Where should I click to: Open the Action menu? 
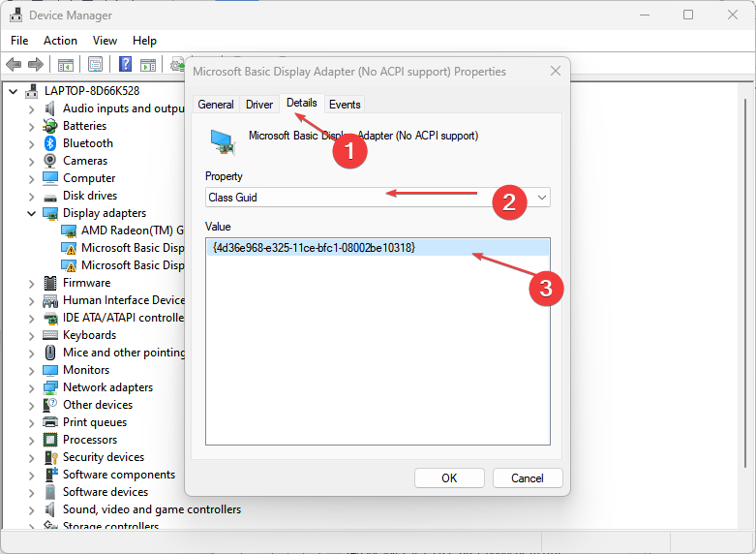60,41
